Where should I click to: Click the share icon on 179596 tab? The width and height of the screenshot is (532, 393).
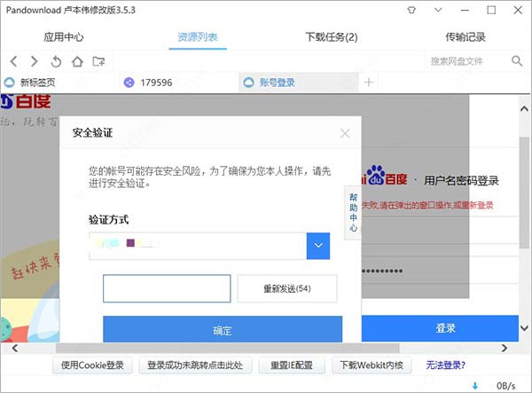coord(129,83)
